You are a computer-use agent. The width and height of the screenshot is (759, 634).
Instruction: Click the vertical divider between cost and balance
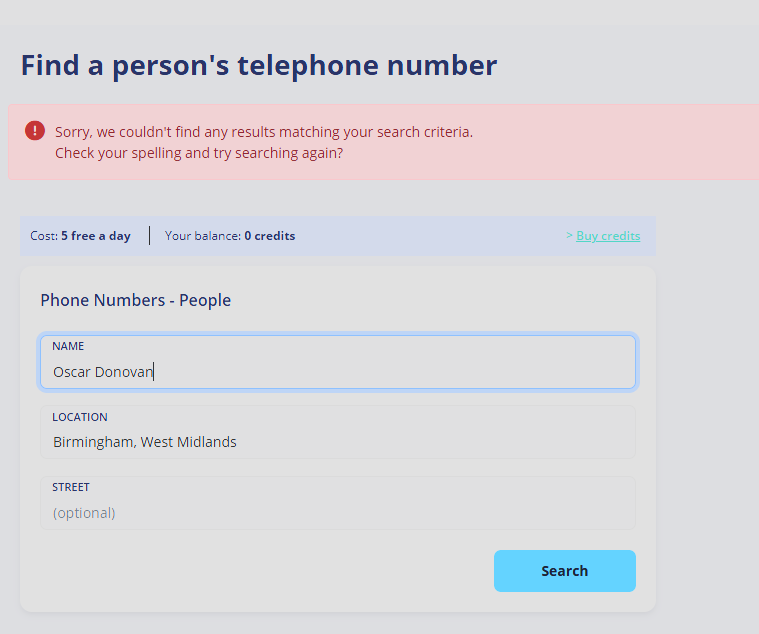pos(150,236)
